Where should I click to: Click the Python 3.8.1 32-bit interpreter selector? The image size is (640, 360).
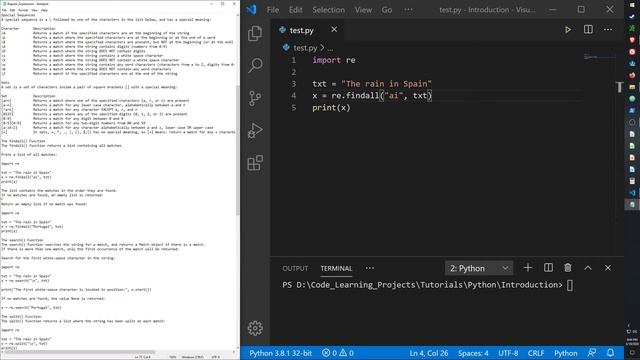coord(281,353)
